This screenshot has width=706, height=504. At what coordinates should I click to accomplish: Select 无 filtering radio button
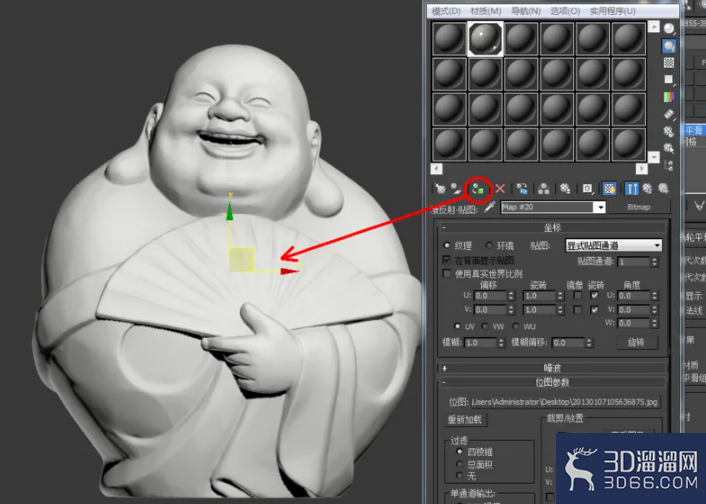point(459,475)
